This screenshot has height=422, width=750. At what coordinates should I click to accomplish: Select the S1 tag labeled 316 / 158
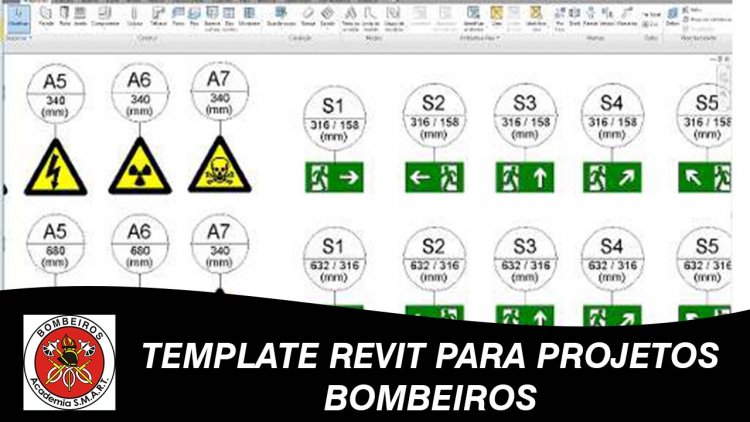pyautogui.click(x=334, y=119)
